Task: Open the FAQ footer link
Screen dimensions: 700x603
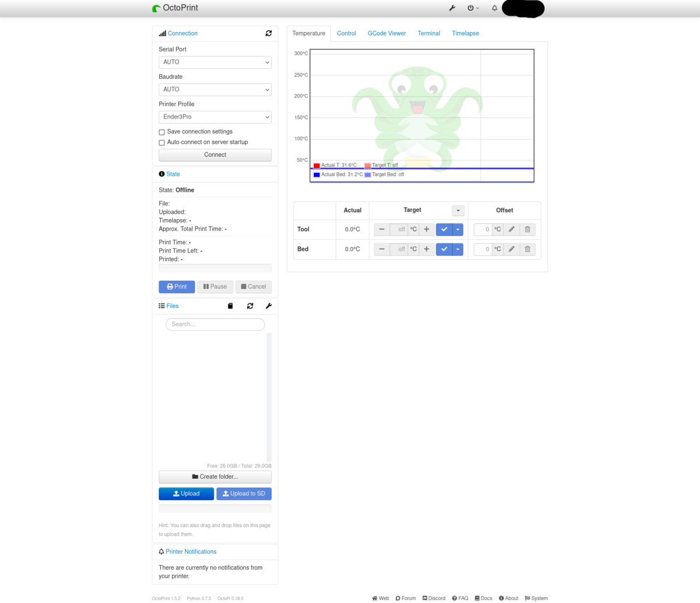Action: (460, 598)
